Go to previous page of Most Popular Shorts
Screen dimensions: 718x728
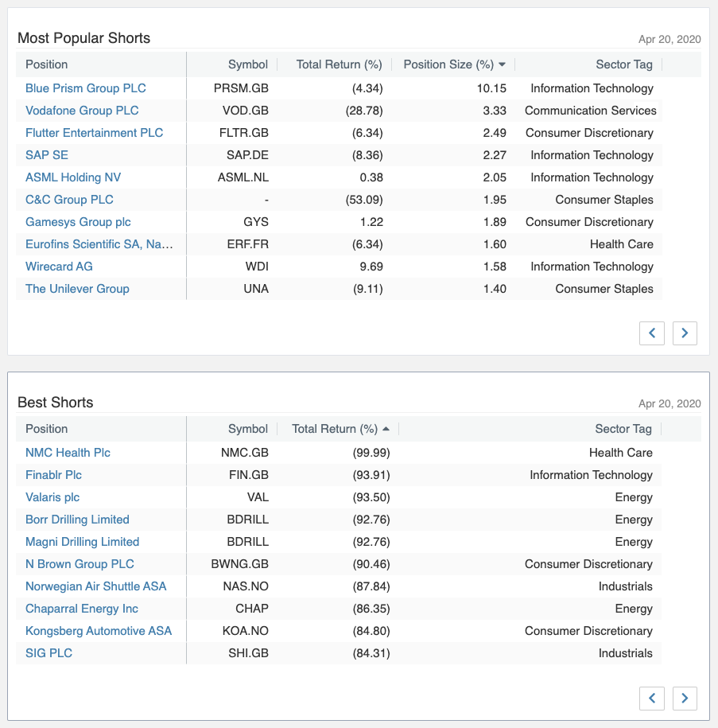[x=652, y=333]
